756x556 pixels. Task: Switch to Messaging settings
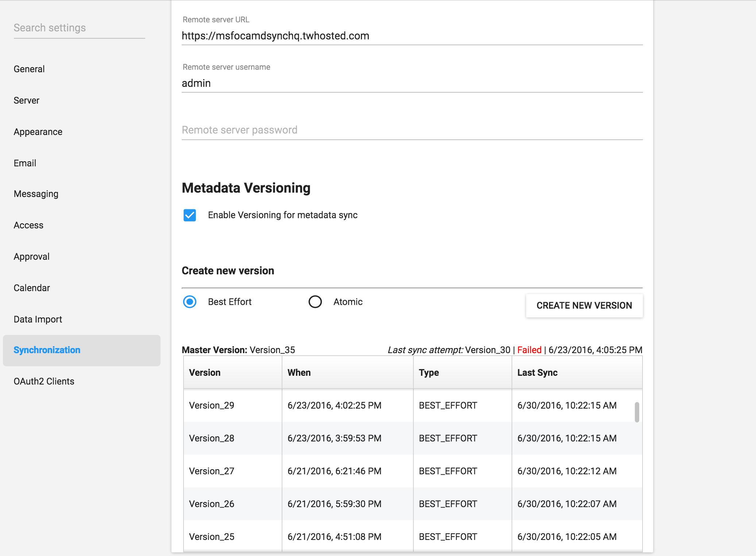point(36,194)
